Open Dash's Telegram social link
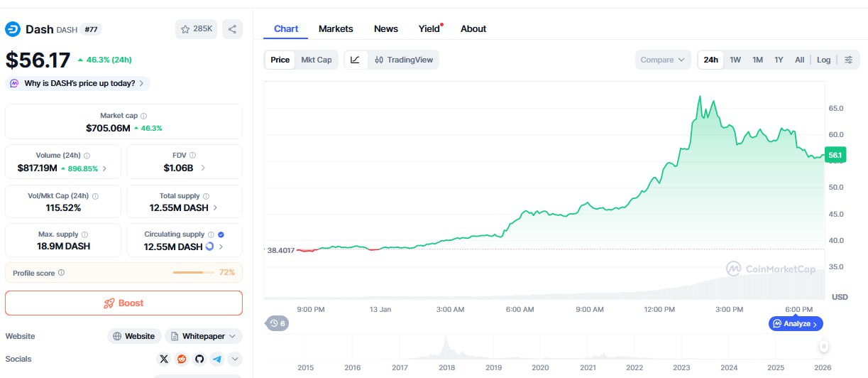This screenshot has width=868, height=378. [x=216, y=359]
